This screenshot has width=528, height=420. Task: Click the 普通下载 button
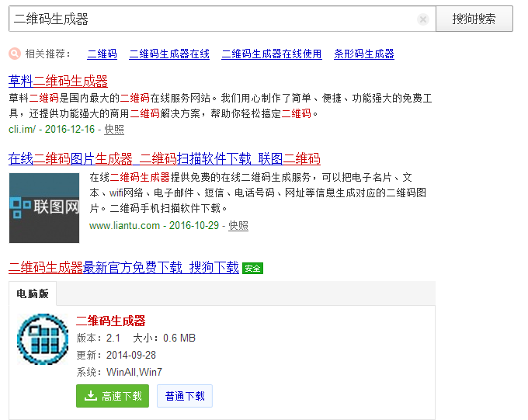point(185,396)
